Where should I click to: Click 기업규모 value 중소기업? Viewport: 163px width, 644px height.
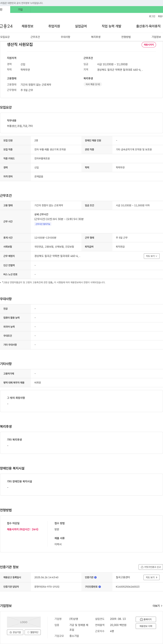point(74,636)
